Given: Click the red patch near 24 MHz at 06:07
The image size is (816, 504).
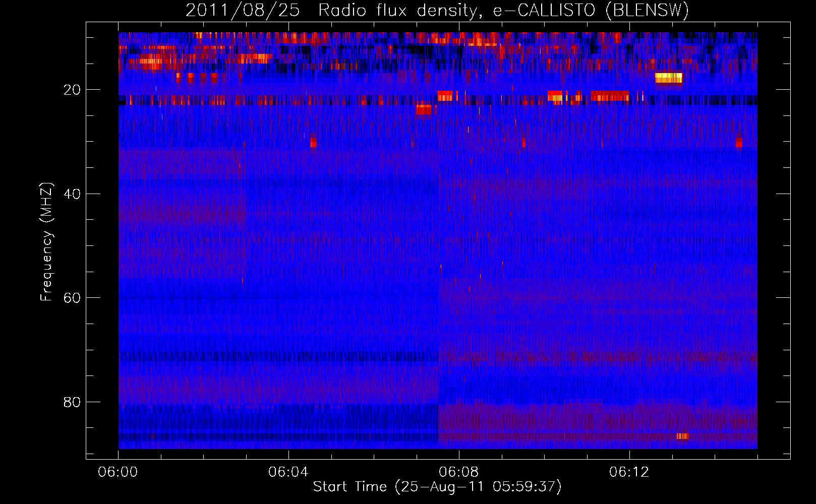Looking at the screenshot, I should point(424,109).
